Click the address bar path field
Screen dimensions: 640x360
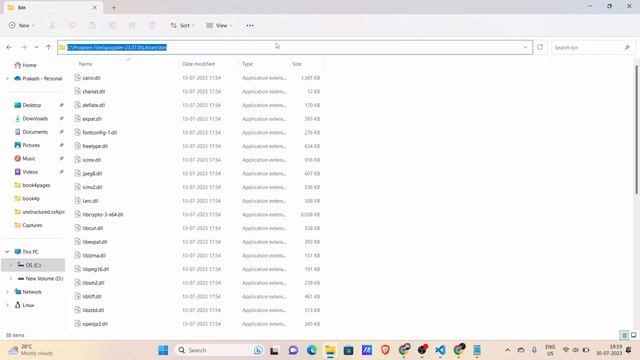click(x=295, y=47)
